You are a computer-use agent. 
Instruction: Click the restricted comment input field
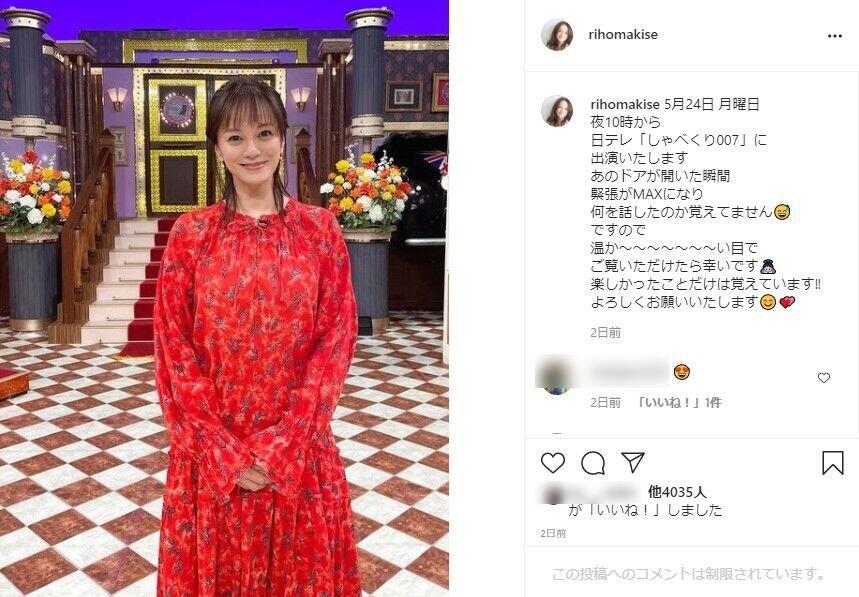688,574
